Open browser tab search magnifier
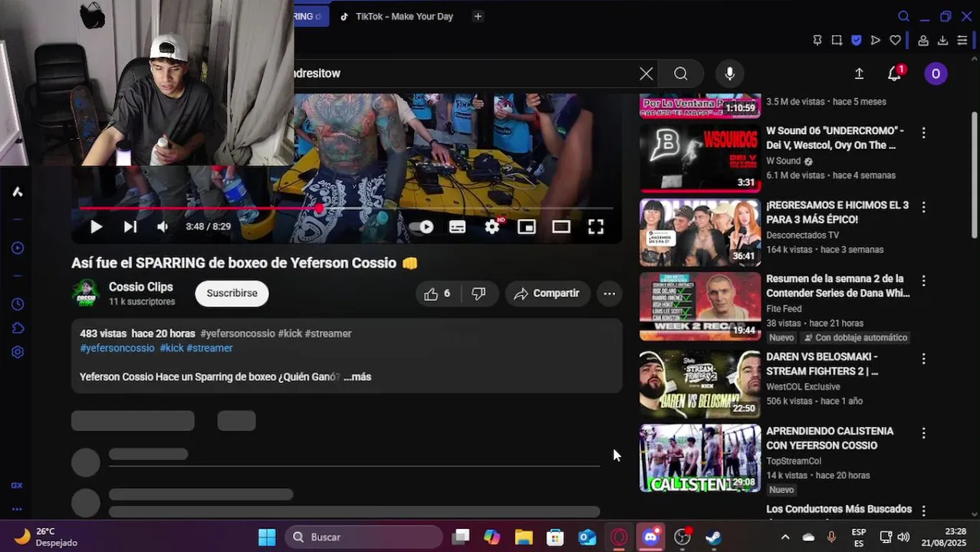 coord(903,16)
